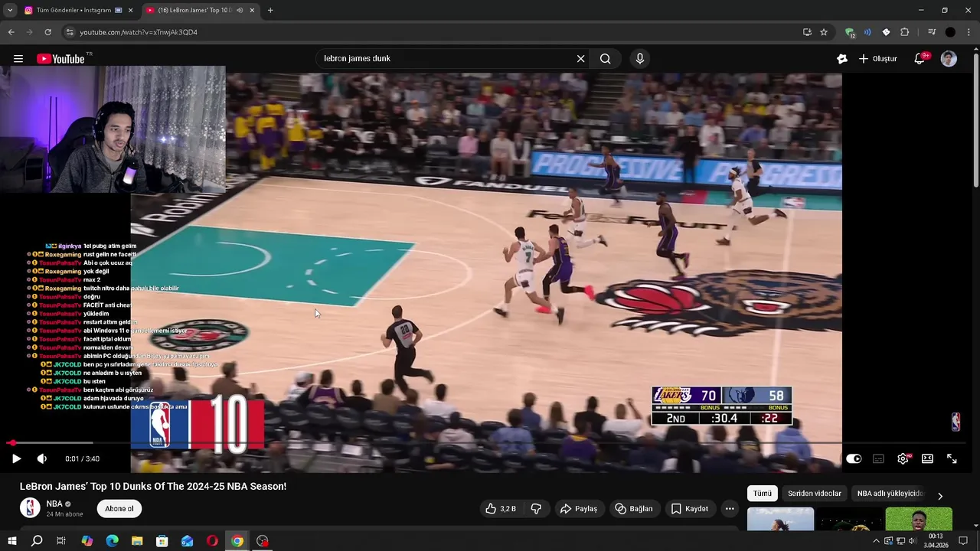Bookmark this page with the star
This screenshot has height=551, width=980.
point(824,32)
